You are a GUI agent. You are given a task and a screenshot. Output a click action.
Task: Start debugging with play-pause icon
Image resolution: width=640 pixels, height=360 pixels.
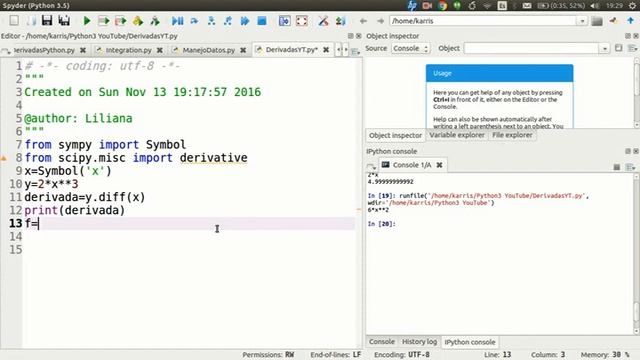(177, 20)
